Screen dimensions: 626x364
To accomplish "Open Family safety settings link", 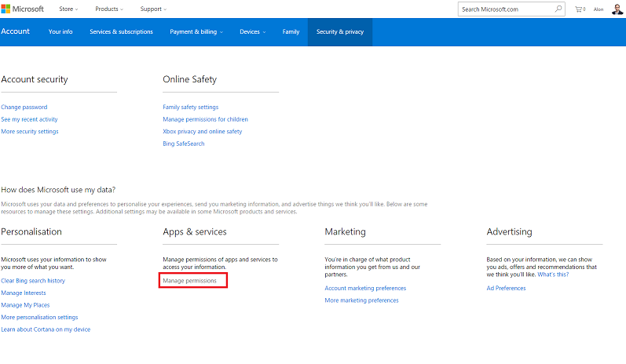I will 190,107.
